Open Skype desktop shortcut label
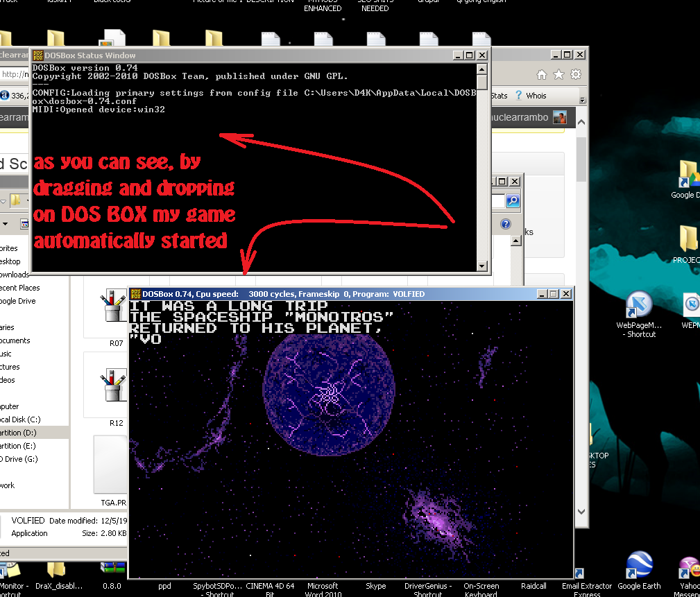Image resolution: width=700 pixels, height=597 pixels. tap(375, 586)
